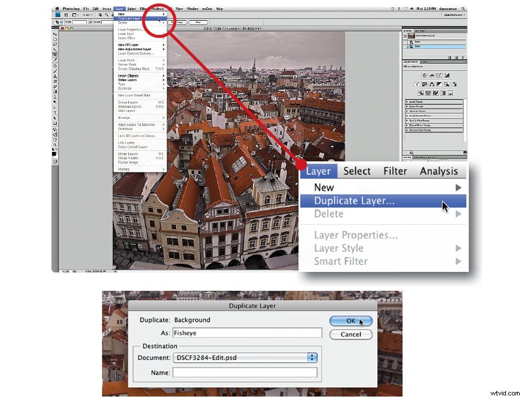The image size is (532, 399).
Task: Toggle the snapshot checkbox in the History panel
Action: point(405,35)
